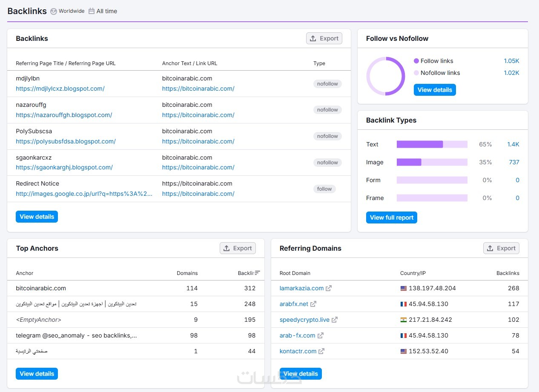Click the Follow vs Nofollow donut chart

pyautogui.click(x=386, y=77)
